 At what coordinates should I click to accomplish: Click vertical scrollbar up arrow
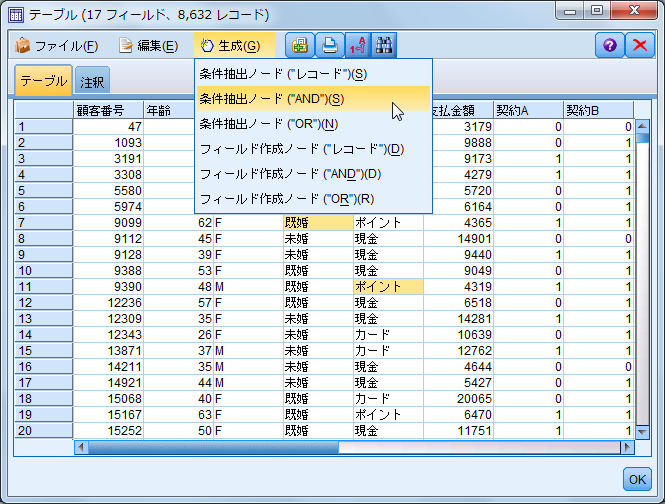(x=642, y=126)
